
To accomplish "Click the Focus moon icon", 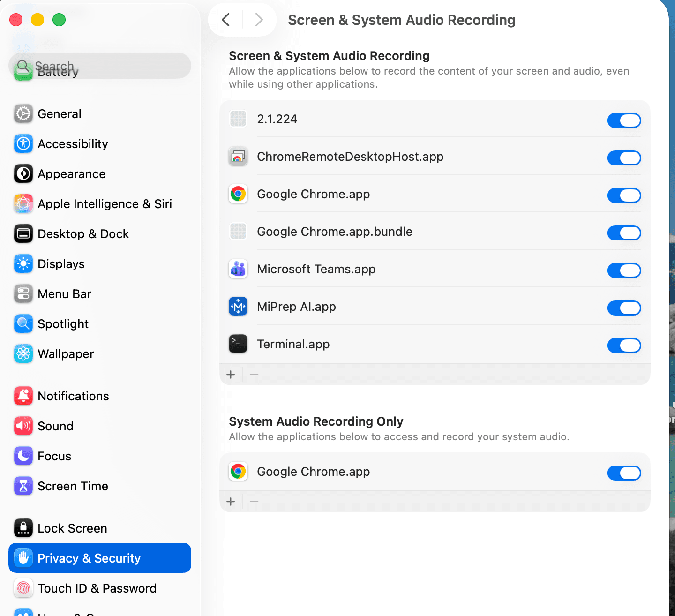I will pos(23,456).
